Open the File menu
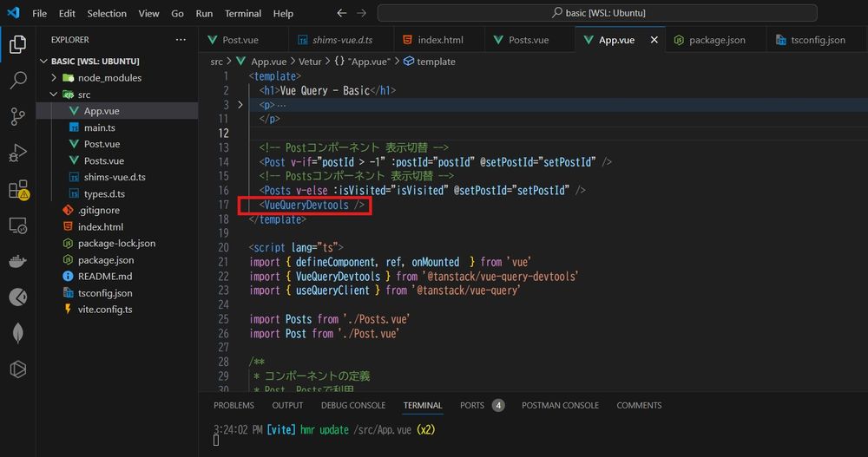The image size is (868, 457). pos(39,13)
